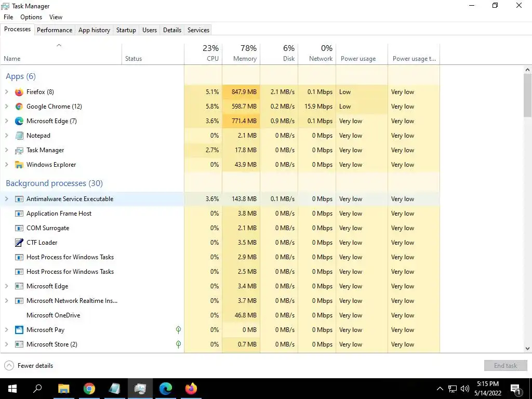The height and width of the screenshot is (399, 532).
Task: Click the Background processes (30) heading
Action: [x=54, y=183]
